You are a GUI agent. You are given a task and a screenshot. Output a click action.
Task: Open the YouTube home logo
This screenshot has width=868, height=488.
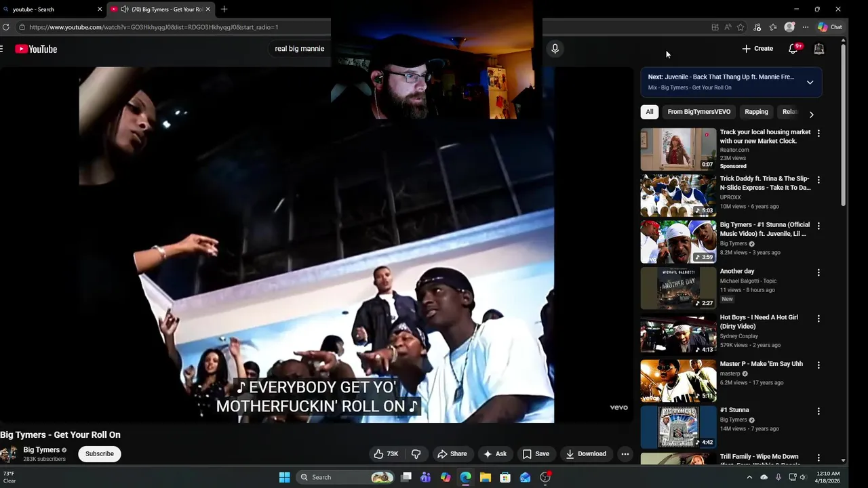click(x=36, y=49)
